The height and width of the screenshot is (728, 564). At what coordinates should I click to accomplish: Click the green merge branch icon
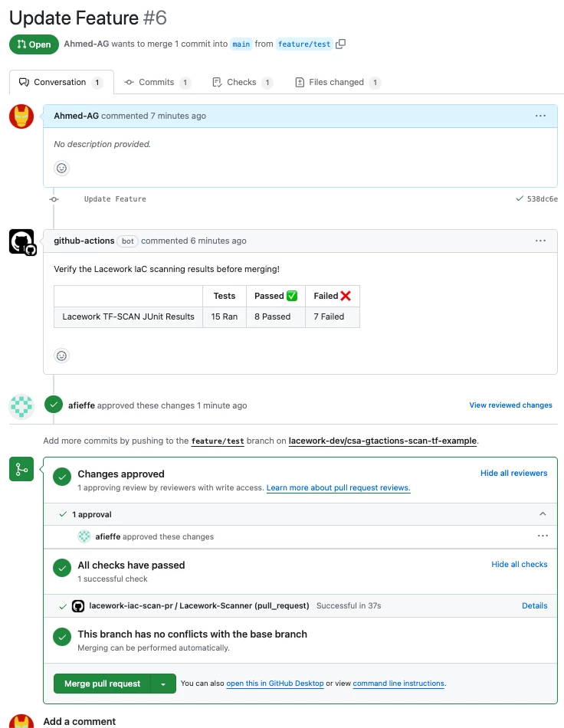[x=21, y=469]
